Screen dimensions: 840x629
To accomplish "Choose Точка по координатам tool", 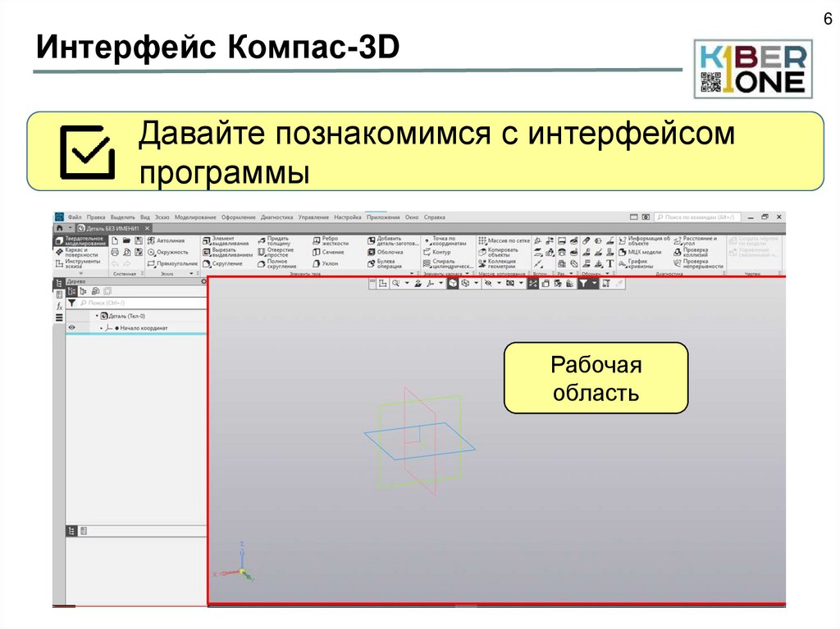I will 445,241.
